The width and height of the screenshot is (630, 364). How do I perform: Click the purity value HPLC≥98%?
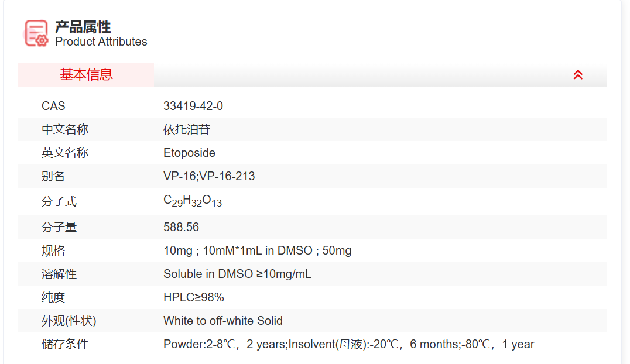tap(193, 297)
